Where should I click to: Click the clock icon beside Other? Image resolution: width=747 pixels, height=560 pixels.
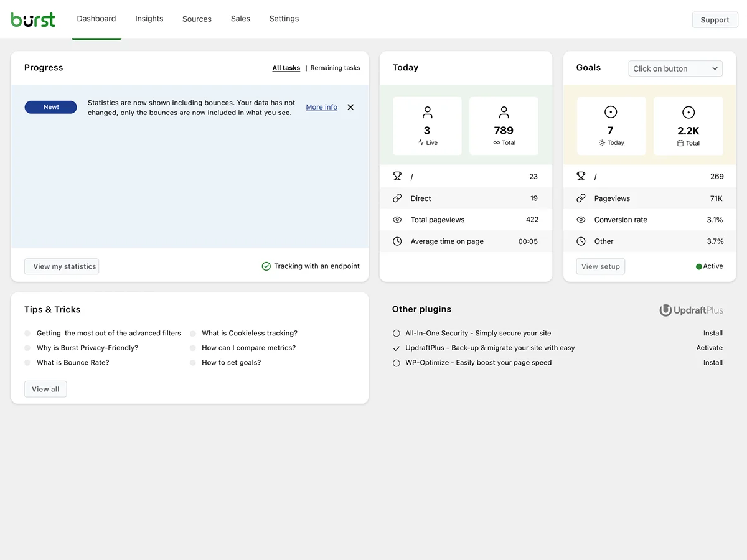pyautogui.click(x=581, y=241)
